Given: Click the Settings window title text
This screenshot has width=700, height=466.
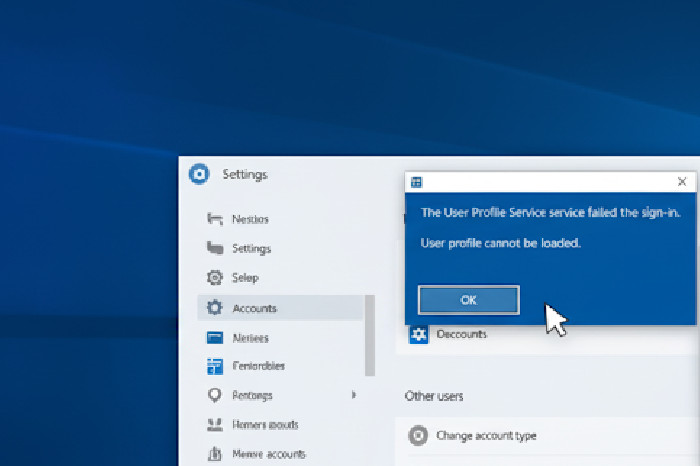Looking at the screenshot, I should point(245,175).
